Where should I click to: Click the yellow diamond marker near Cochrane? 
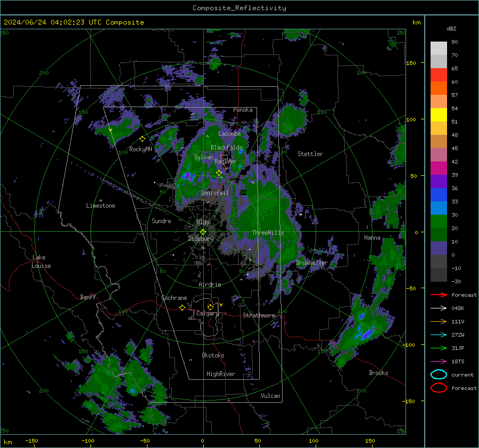pyautogui.click(x=182, y=307)
